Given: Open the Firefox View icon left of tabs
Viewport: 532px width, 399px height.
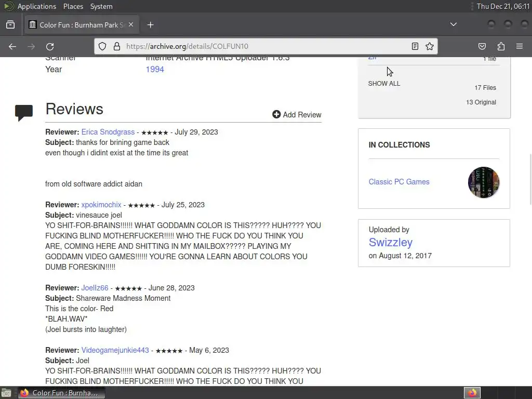Looking at the screenshot, I should 10,24.
